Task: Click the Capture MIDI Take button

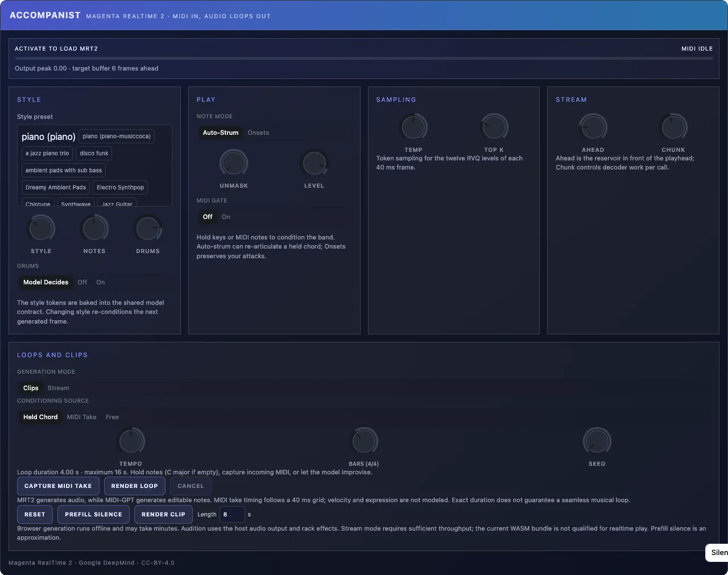Action: click(58, 486)
